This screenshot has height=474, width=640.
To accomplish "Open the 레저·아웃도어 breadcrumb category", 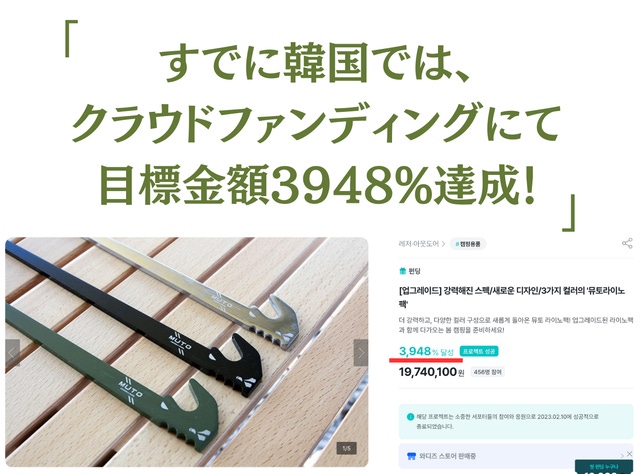I will (418, 244).
